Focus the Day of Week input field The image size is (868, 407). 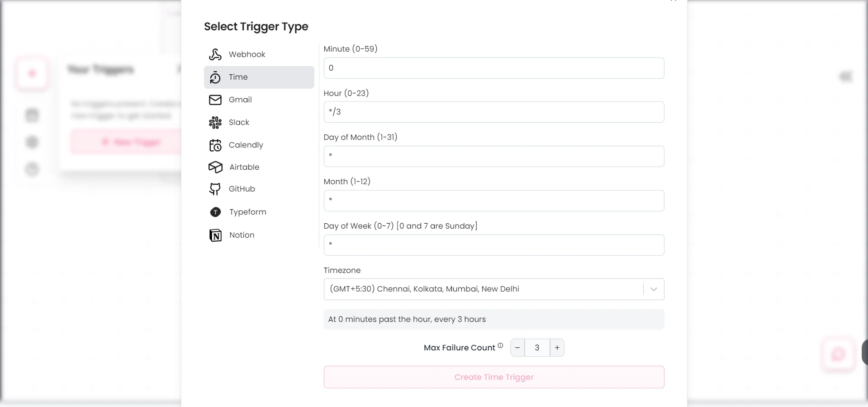click(494, 245)
